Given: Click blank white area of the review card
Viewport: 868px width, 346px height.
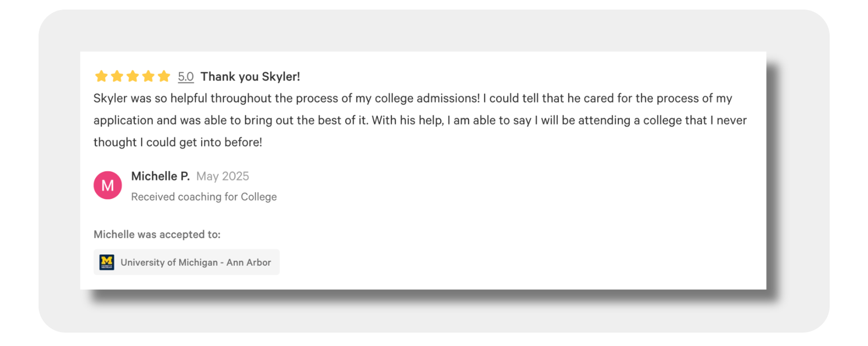Looking at the screenshot, I should click(x=539, y=219).
